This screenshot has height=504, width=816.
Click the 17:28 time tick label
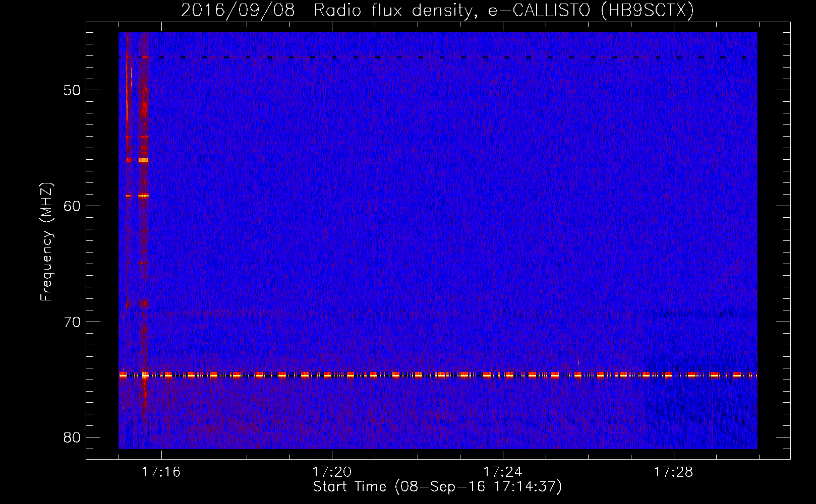(x=674, y=472)
